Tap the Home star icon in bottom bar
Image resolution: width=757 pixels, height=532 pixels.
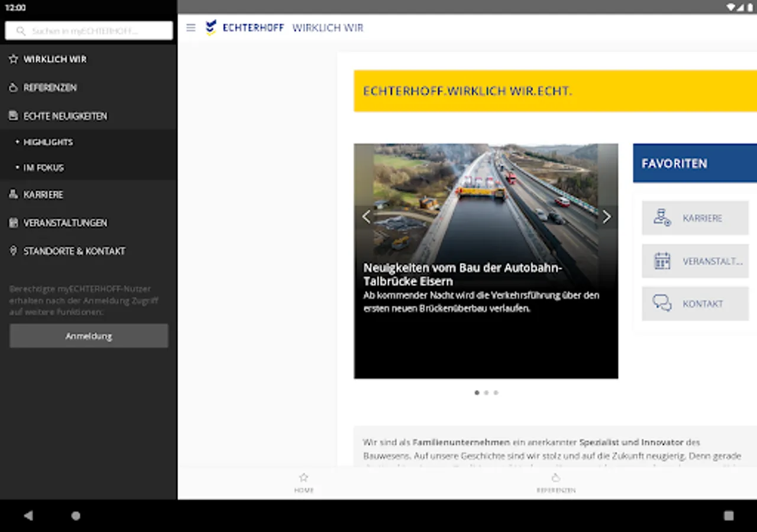(304, 478)
